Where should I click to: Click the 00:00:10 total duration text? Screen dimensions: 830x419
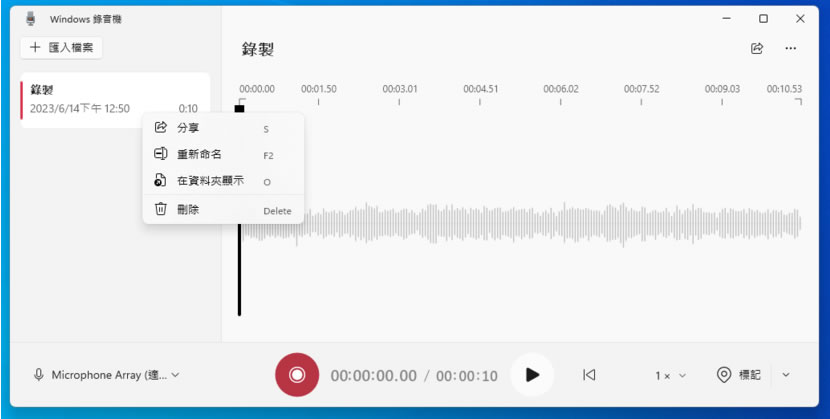[x=467, y=376]
